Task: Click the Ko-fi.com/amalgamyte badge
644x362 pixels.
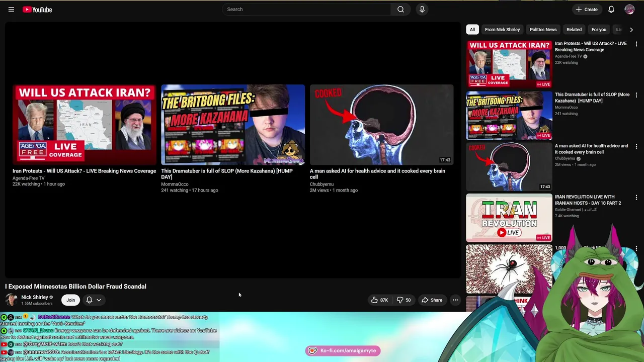Action: [x=343, y=350]
